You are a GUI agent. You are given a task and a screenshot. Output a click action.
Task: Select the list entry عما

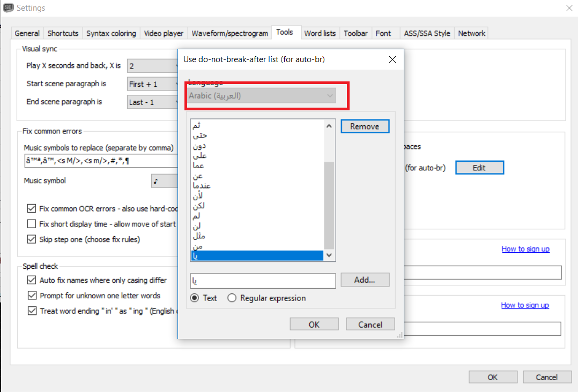click(x=257, y=165)
